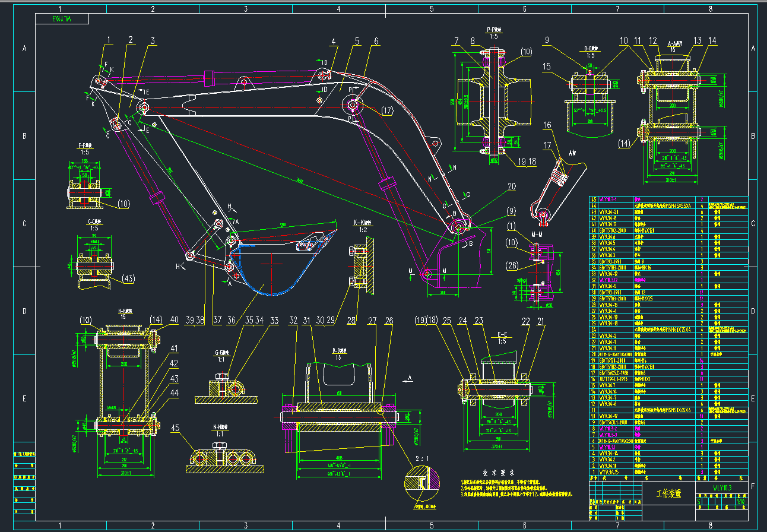This screenshot has width=767, height=532.
Task: Select balloon callout '27' above B-B section
Action: coord(372,321)
